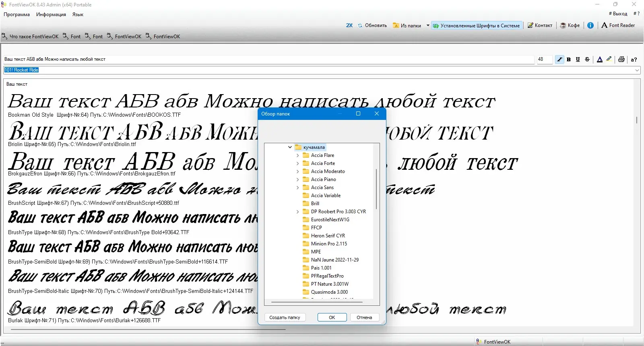Expand the Accia Piano folder
644x346 pixels.
298,179
